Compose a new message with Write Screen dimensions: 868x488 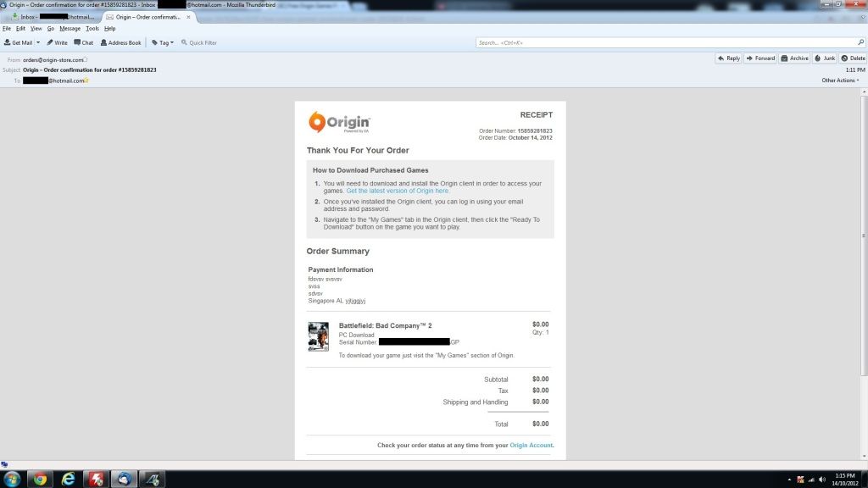[x=57, y=42]
